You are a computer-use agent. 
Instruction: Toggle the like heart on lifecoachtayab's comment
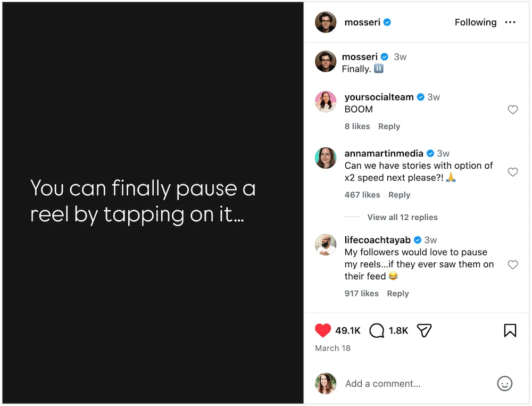(x=513, y=264)
